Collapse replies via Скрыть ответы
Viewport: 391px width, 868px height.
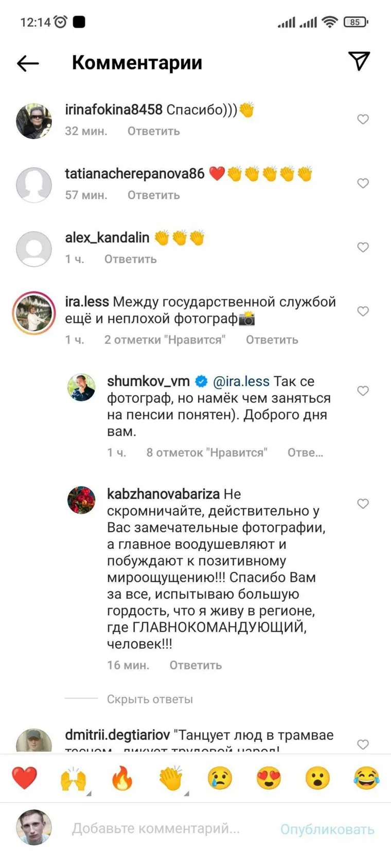click(x=150, y=699)
